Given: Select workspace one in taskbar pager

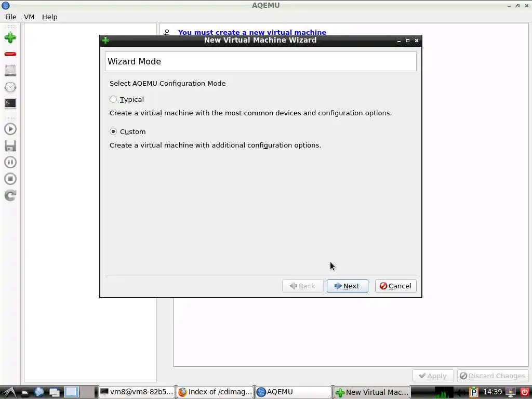Looking at the screenshot, I should pos(72,392).
